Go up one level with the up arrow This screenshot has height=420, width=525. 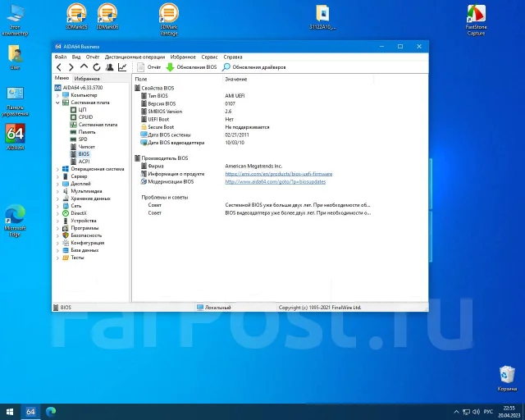(84, 67)
